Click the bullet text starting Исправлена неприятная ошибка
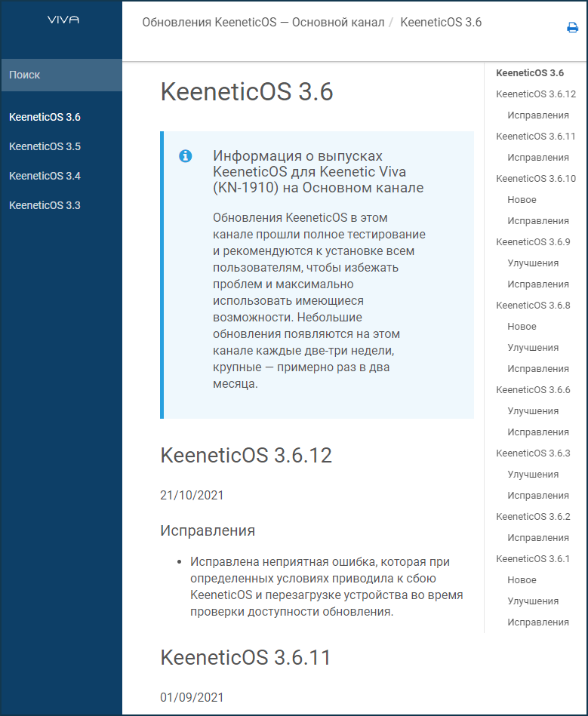The image size is (588, 716). click(x=327, y=587)
